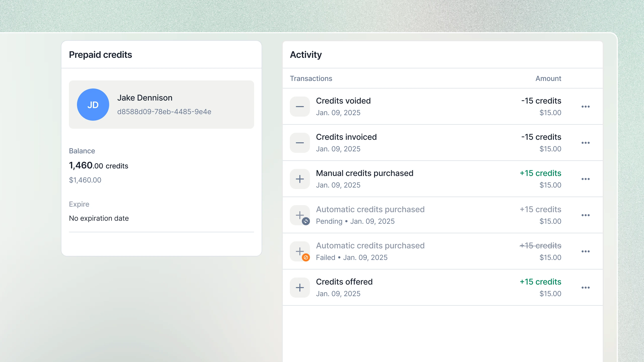
Task: Click the Pending • Jan. 09, 2025 status
Action: [355, 221]
